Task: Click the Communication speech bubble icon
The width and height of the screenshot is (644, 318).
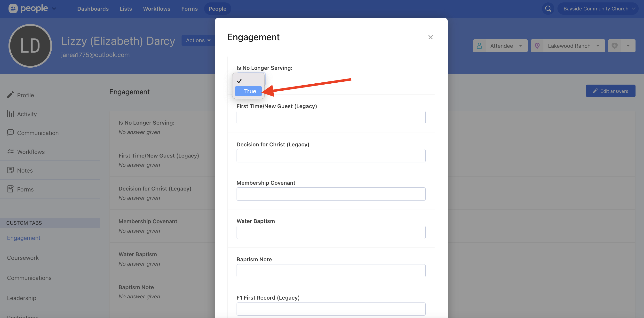Action: pos(10,133)
